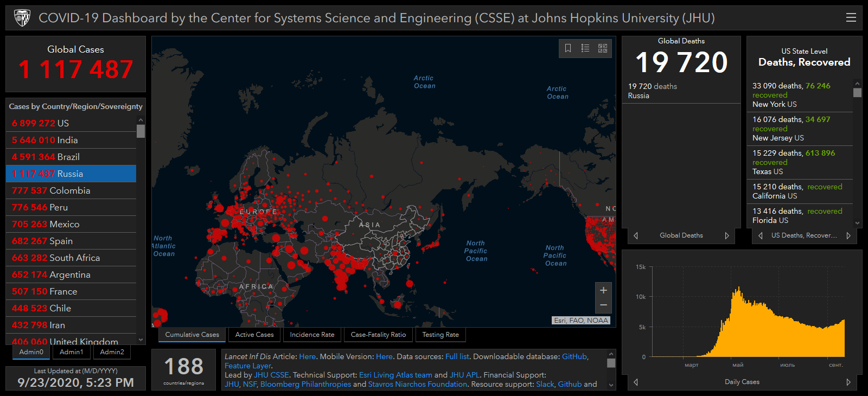
Task: Open the hamburger menu in the header
Action: click(851, 17)
